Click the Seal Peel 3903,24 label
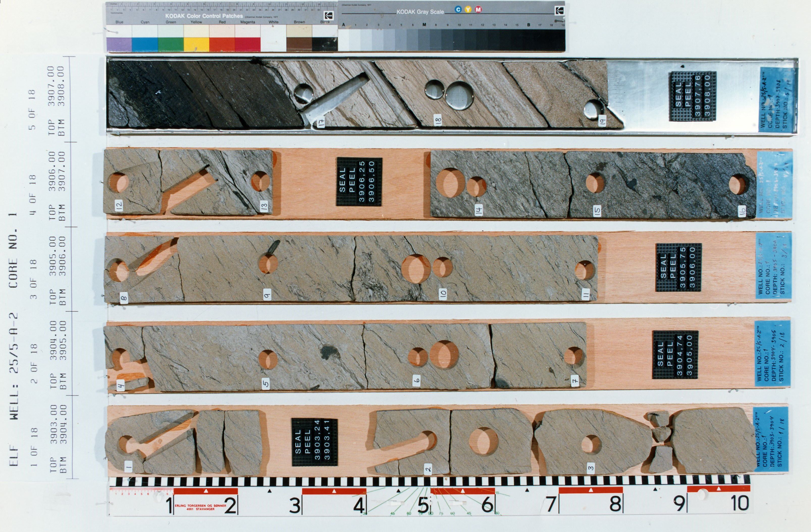Screen dimensions: 811x532 (x=314, y=442)
